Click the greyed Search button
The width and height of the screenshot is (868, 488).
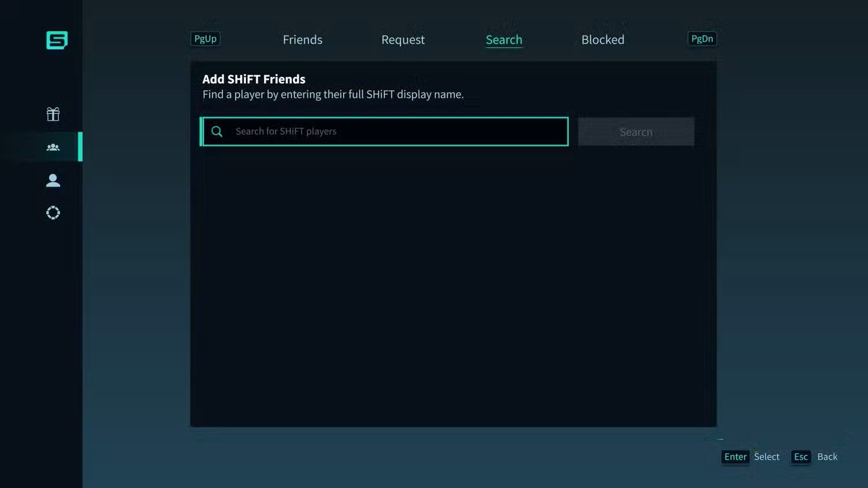coord(636,132)
